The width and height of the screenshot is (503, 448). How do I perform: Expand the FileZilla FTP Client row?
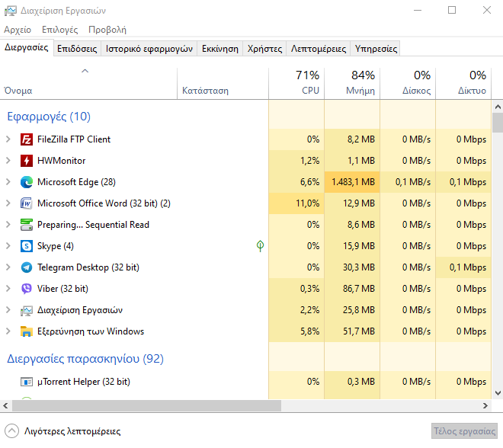pyautogui.click(x=8, y=139)
